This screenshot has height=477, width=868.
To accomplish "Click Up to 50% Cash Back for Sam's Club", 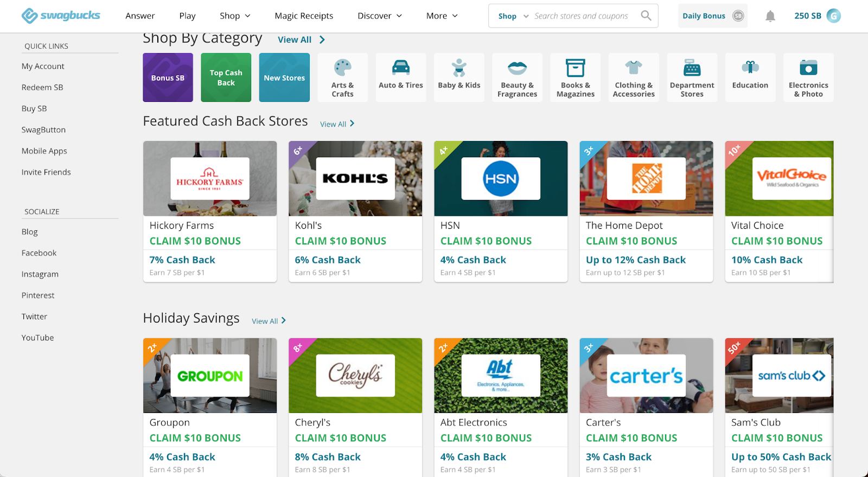I will pyautogui.click(x=781, y=457).
